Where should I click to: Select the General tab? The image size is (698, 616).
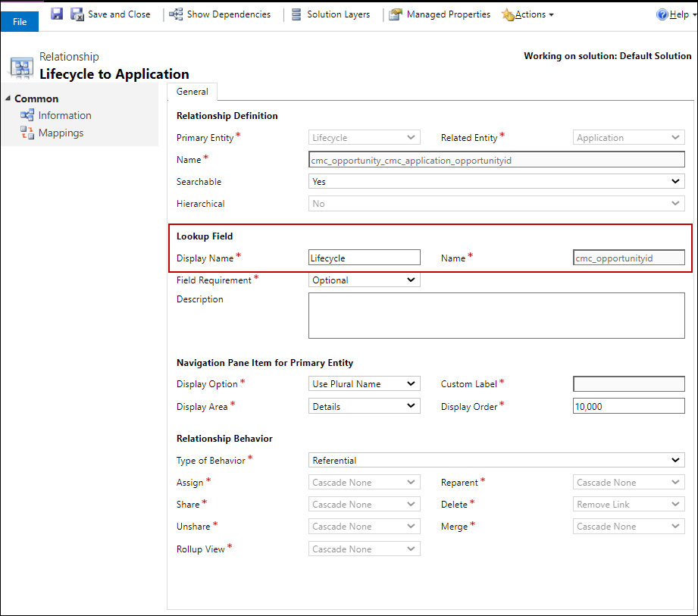click(x=192, y=91)
